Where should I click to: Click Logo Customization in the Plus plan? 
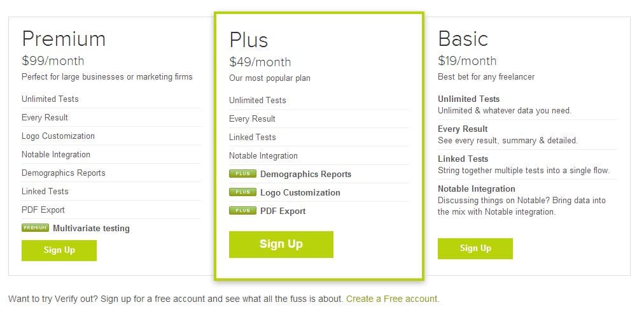(x=300, y=192)
